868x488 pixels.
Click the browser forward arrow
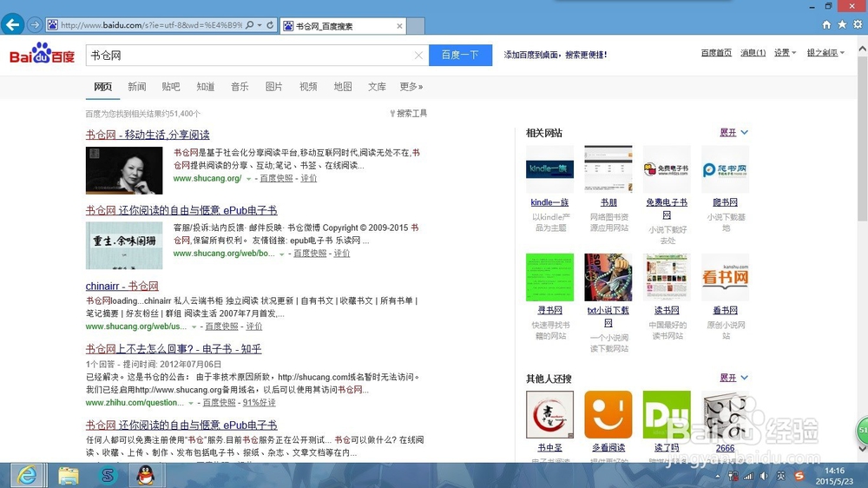click(35, 25)
